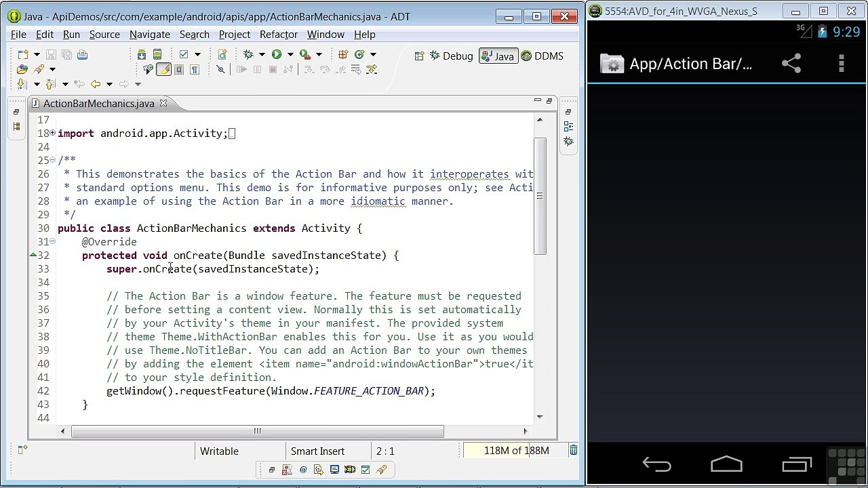Minimize the editor area

[x=537, y=101]
